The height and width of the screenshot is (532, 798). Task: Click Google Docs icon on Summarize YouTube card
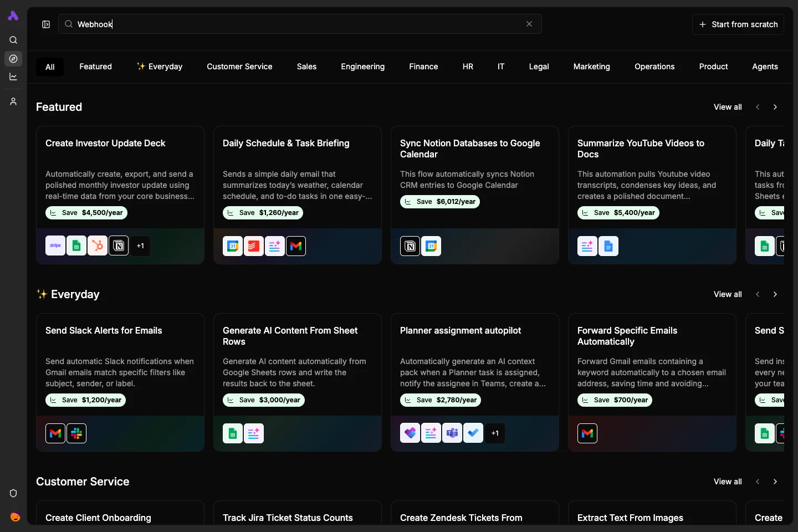click(608, 245)
